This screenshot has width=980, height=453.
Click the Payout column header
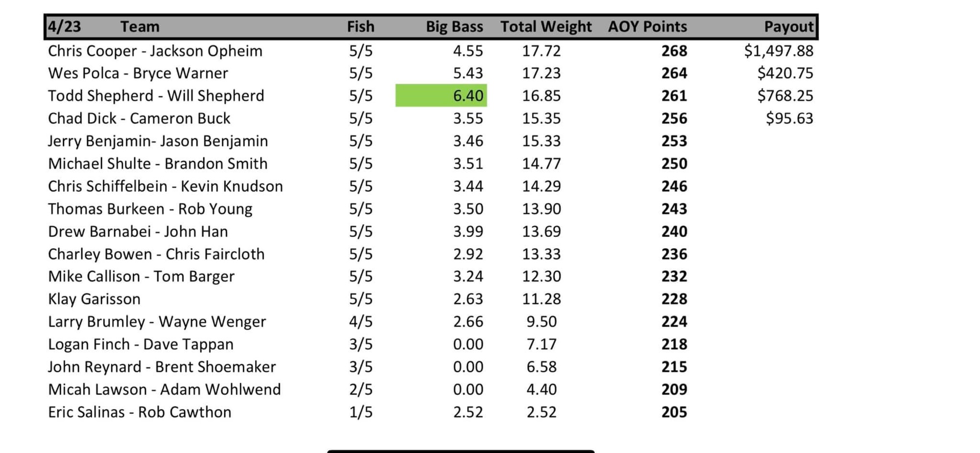coord(788,26)
